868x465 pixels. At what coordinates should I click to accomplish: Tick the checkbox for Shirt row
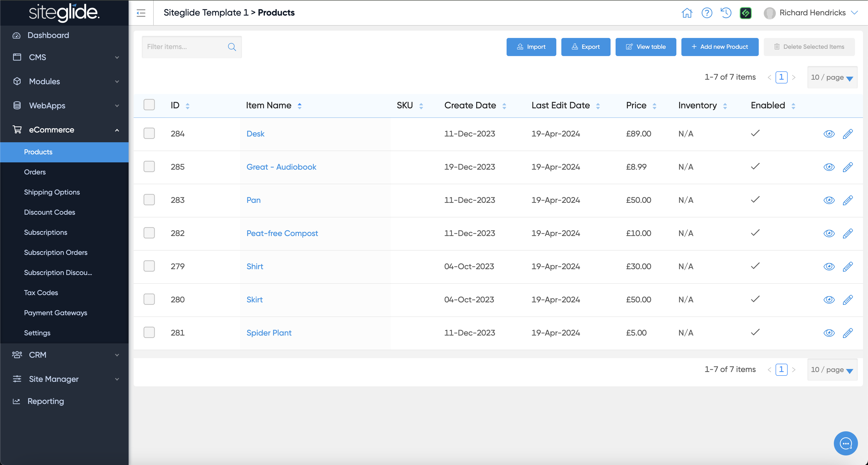click(x=149, y=266)
